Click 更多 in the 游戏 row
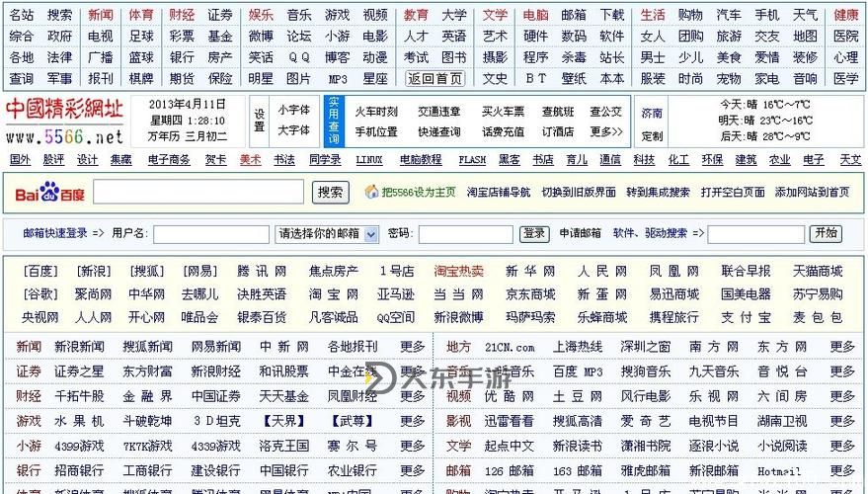868x494 pixels. pos(413,421)
